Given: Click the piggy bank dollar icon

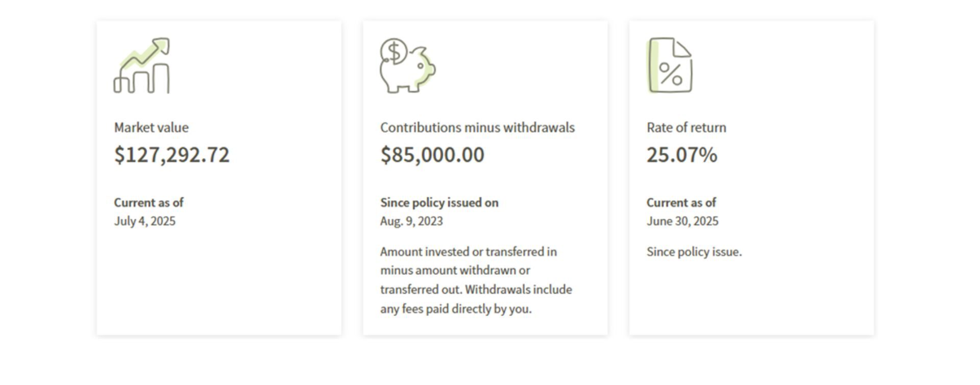Looking at the screenshot, I should 408,65.
